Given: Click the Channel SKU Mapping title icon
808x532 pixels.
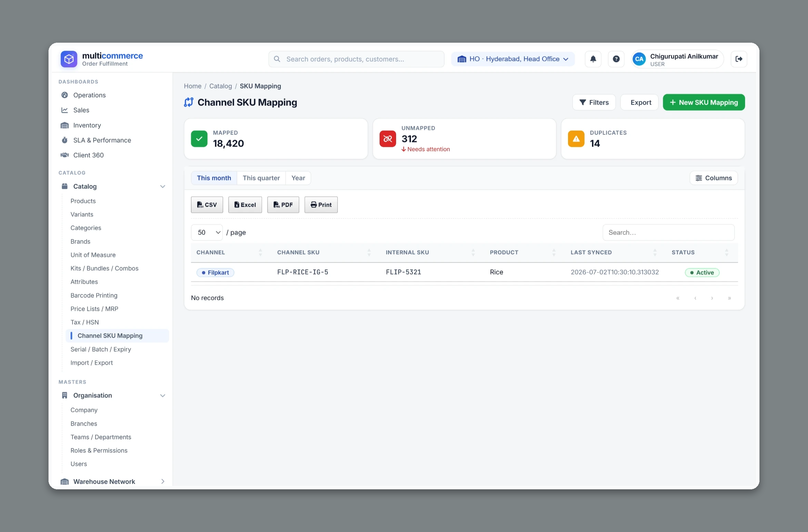Looking at the screenshot, I should click(x=188, y=102).
